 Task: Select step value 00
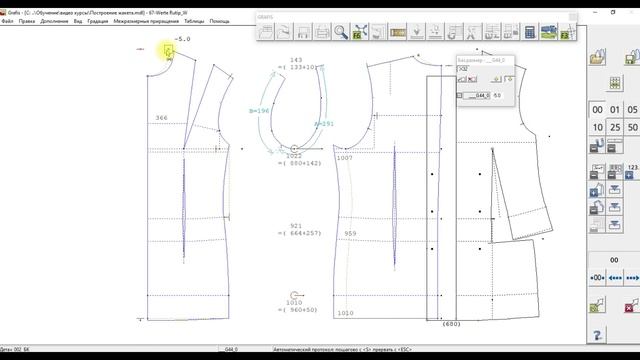tap(597, 110)
